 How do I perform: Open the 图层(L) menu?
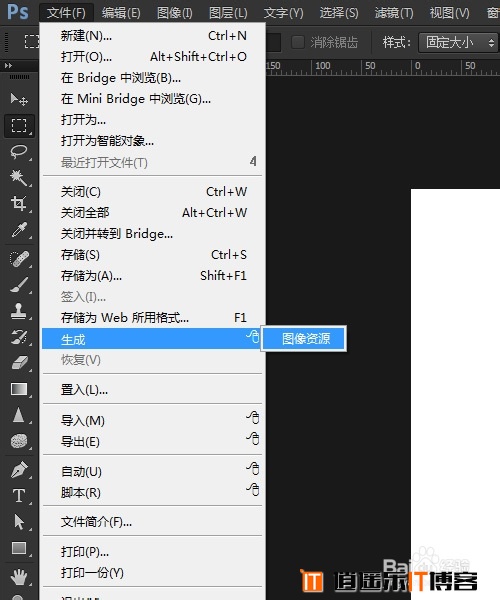coord(228,13)
